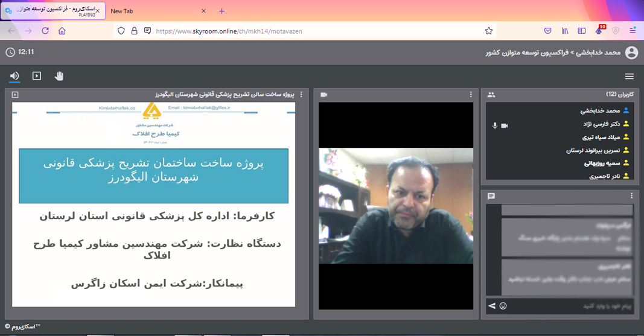This screenshot has height=336, width=644.
Task: Raise hand using the hand icon
Action: tap(59, 76)
